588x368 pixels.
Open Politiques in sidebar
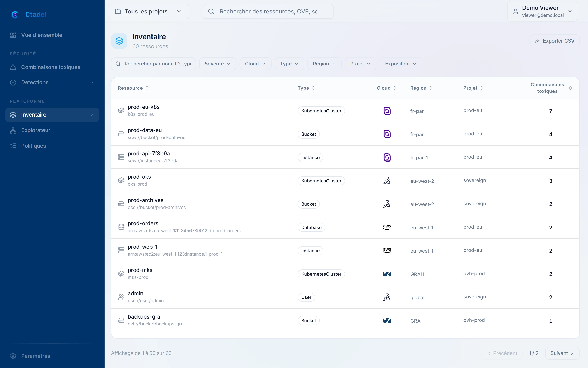(x=52, y=146)
